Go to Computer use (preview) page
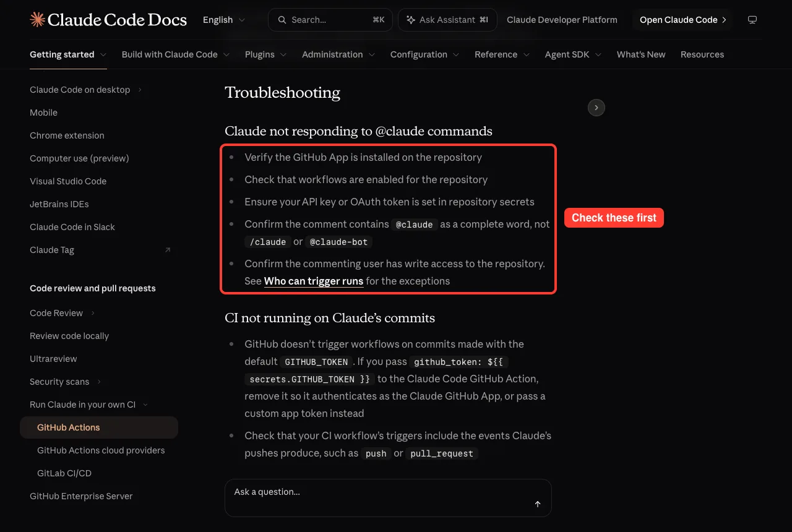Image resolution: width=792 pixels, height=532 pixels. pos(79,158)
